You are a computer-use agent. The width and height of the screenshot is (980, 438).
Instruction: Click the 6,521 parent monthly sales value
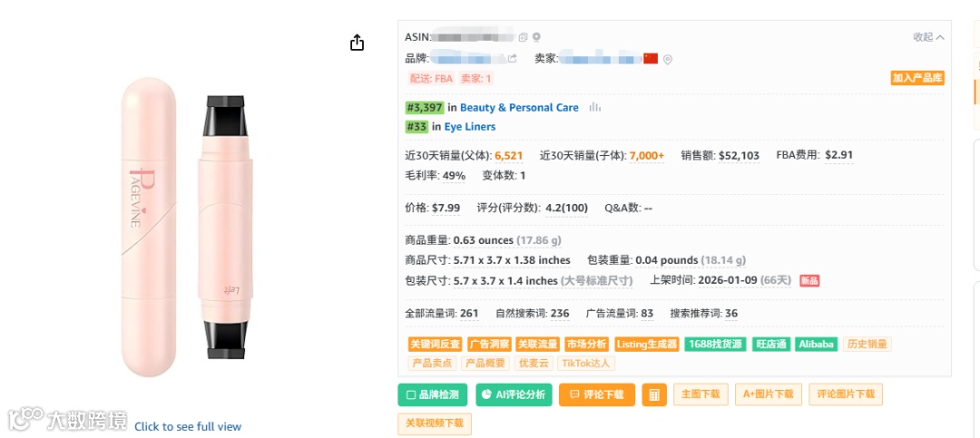(x=509, y=156)
